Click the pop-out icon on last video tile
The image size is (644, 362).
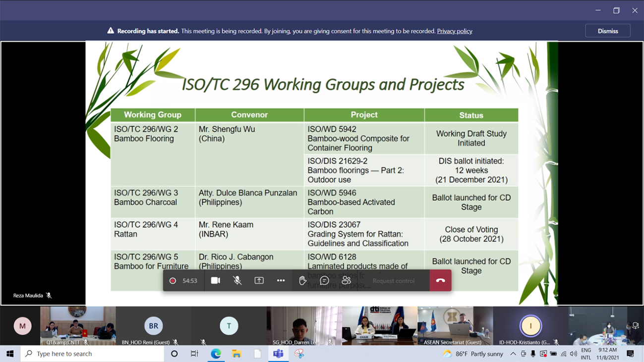[x=636, y=326]
